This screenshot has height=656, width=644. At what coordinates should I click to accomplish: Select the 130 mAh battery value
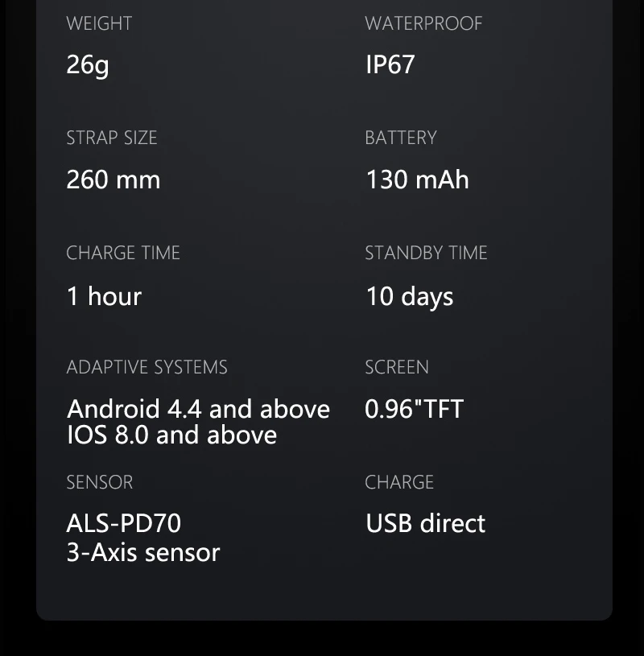pyautogui.click(x=417, y=179)
